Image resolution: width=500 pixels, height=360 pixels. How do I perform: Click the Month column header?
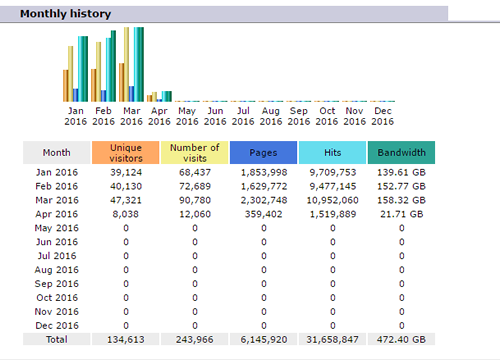pyautogui.click(x=57, y=153)
